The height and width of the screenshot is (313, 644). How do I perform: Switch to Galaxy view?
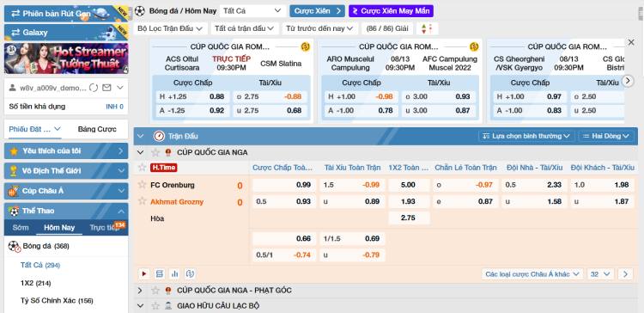coord(66,32)
